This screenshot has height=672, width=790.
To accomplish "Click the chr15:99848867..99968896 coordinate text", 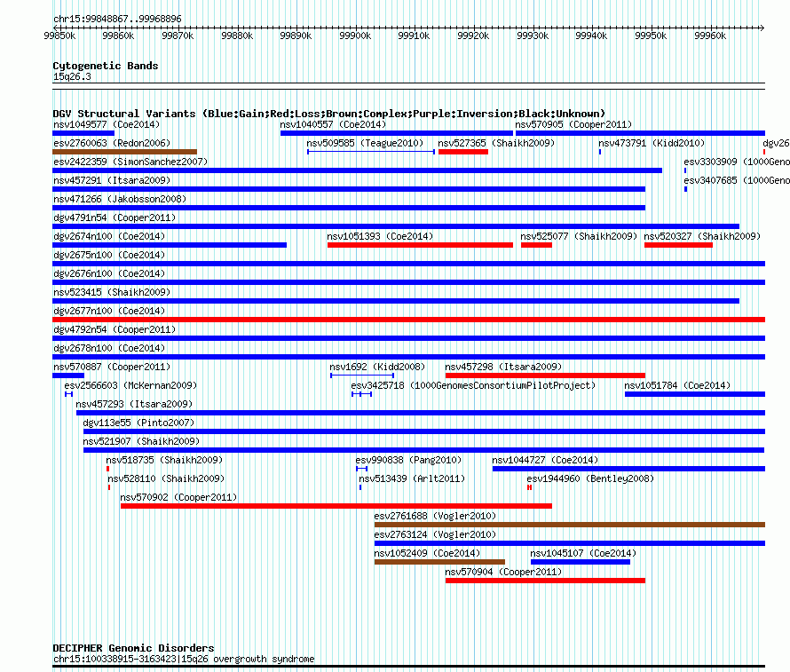I will (x=117, y=19).
